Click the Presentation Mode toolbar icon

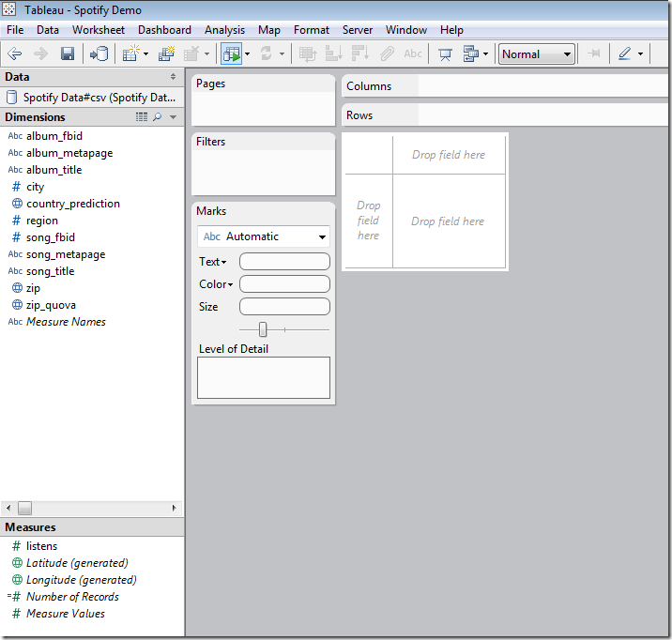pos(445,54)
